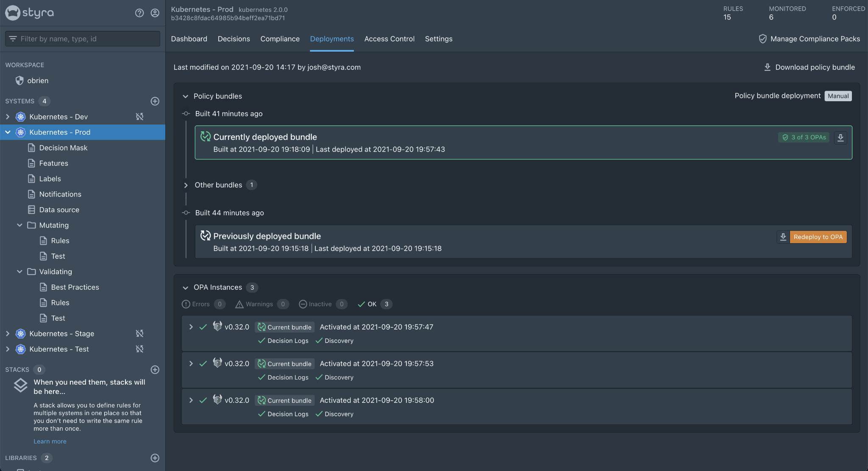868x471 pixels.
Task: Click the Currently deployed bundle status icon
Action: (x=206, y=136)
